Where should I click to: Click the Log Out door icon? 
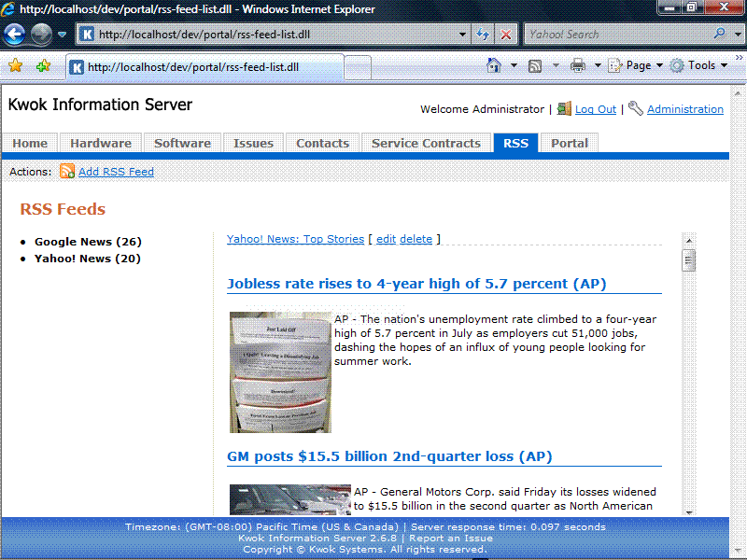(x=564, y=108)
